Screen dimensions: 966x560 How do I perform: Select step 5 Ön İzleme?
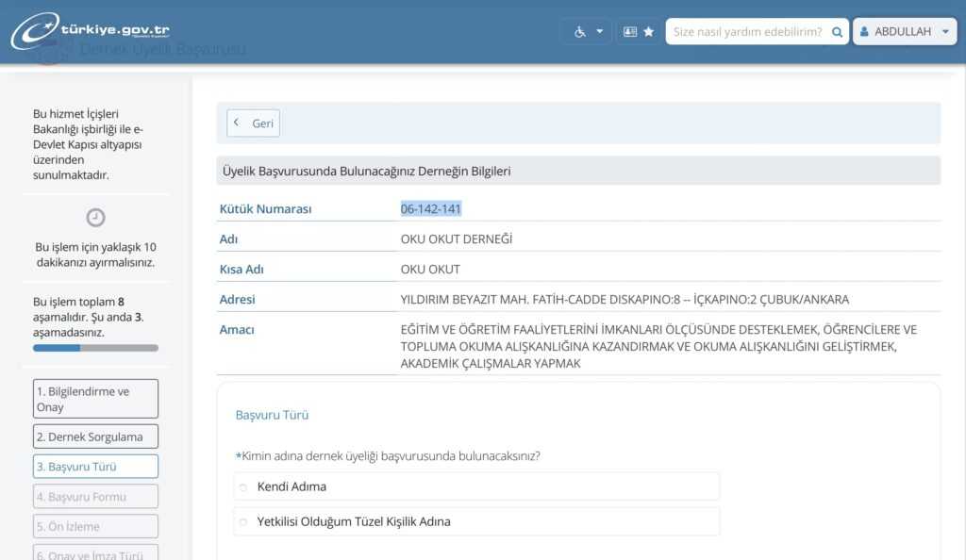click(95, 526)
